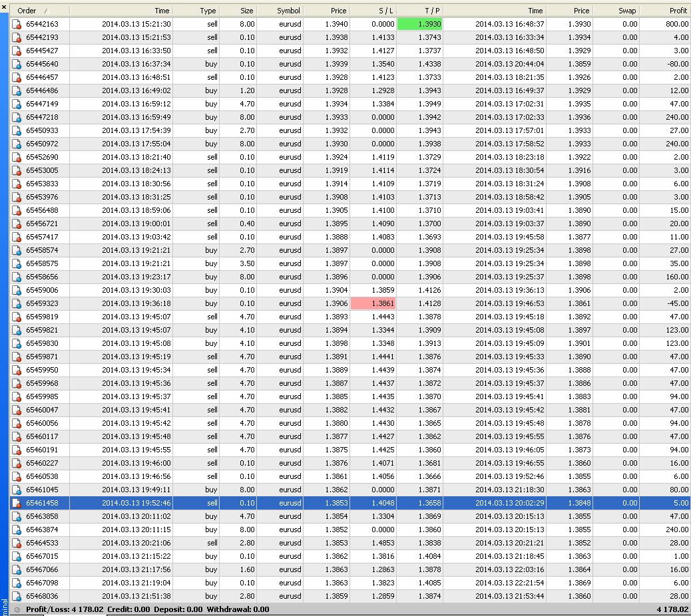Click the icon of selected order 65461458

(16, 504)
